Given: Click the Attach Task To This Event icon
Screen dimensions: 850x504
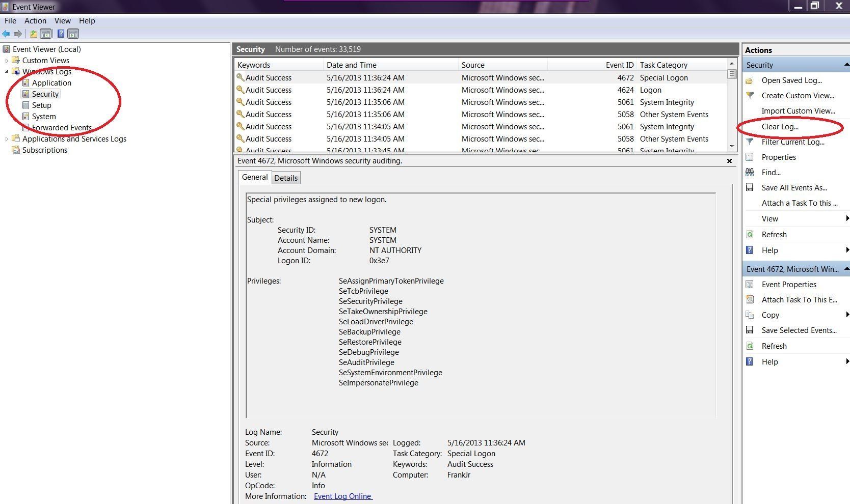Looking at the screenshot, I should [750, 300].
